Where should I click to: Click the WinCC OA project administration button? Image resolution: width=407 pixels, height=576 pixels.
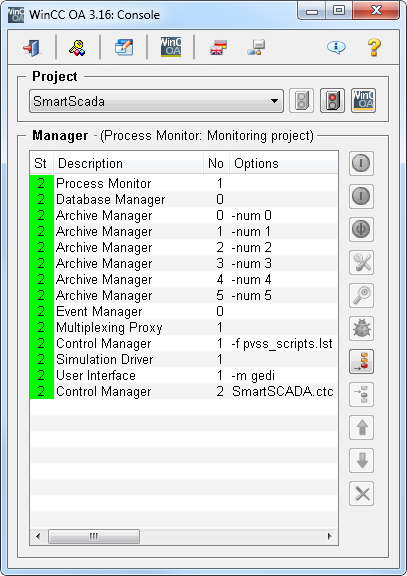tap(363, 101)
